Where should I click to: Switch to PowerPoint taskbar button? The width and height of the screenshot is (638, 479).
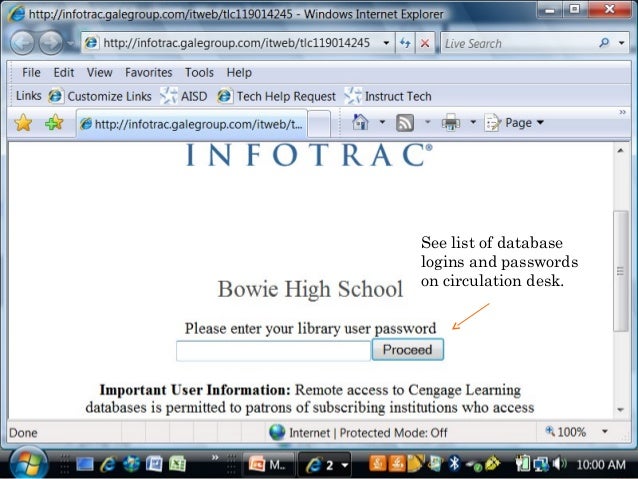(x=269, y=464)
